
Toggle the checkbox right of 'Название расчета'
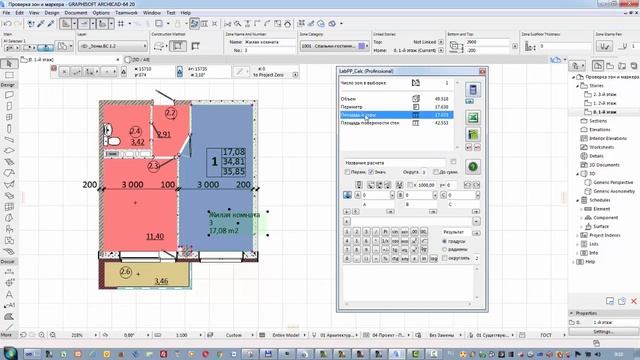(453, 162)
